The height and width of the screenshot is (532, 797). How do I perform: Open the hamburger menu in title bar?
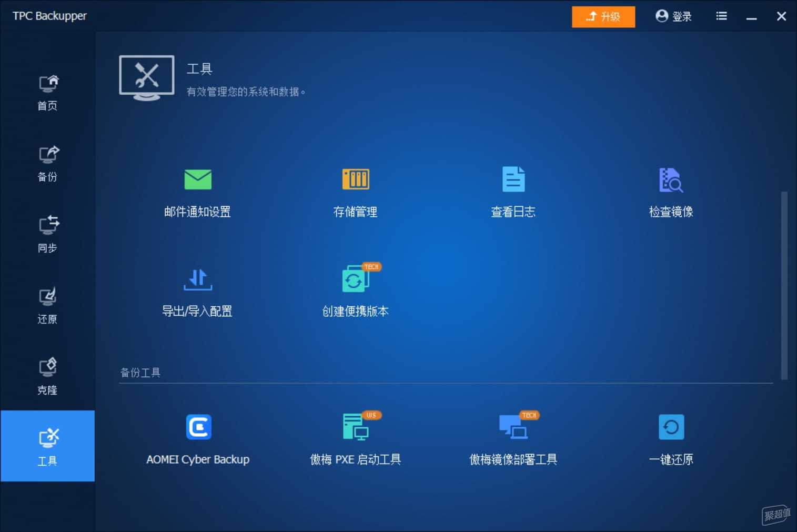[x=722, y=16]
